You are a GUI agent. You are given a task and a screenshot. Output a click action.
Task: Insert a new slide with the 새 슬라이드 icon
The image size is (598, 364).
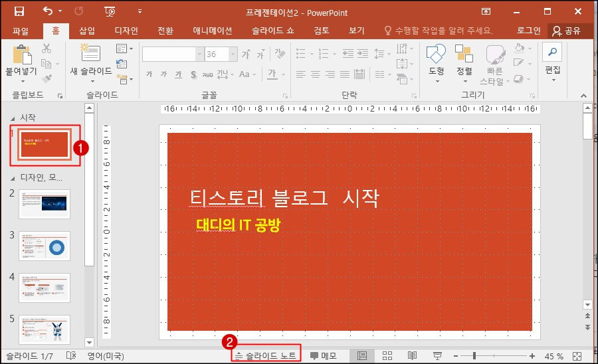tap(91, 52)
